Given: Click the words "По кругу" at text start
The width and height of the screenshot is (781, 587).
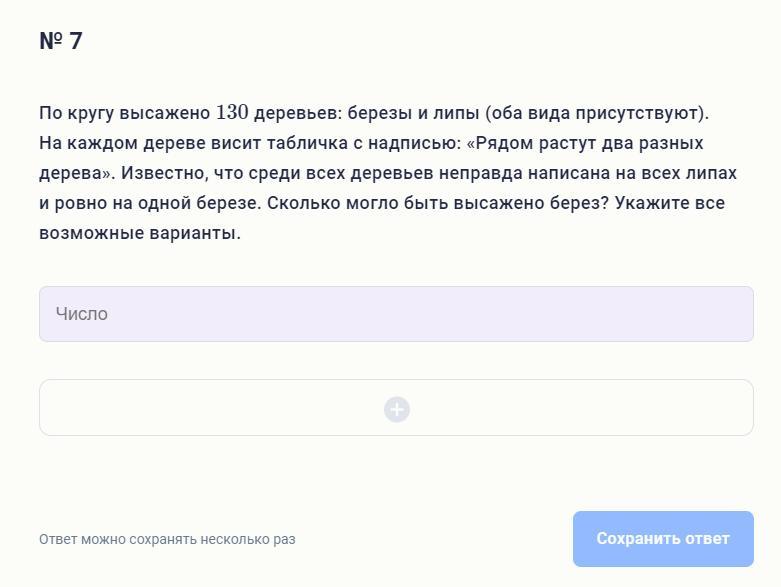Looking at the screenshot, I should coord(76,112).
